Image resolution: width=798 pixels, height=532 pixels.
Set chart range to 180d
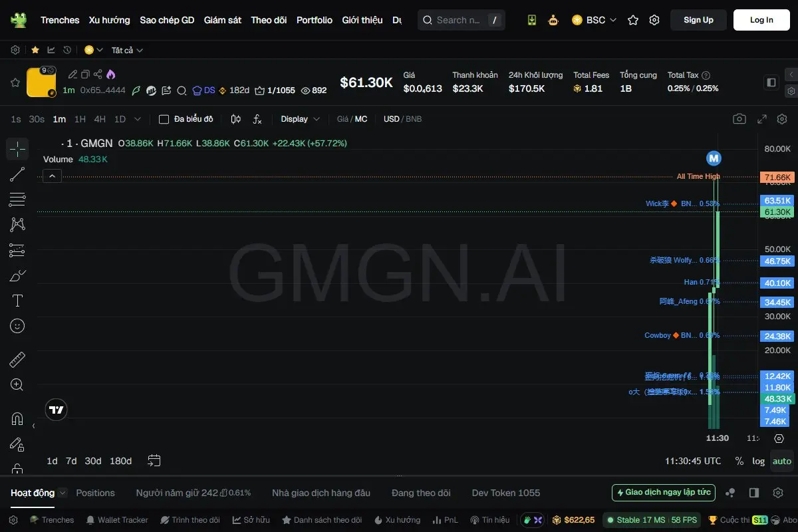[x=120, y=461]
